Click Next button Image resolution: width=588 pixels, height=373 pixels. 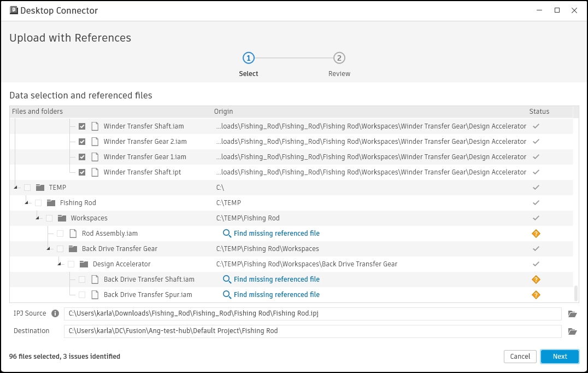coord(560,357)
